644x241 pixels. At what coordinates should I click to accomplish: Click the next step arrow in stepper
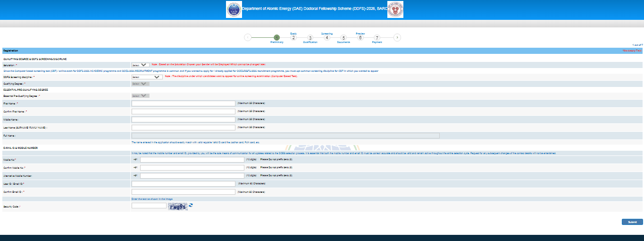(397, 38)
